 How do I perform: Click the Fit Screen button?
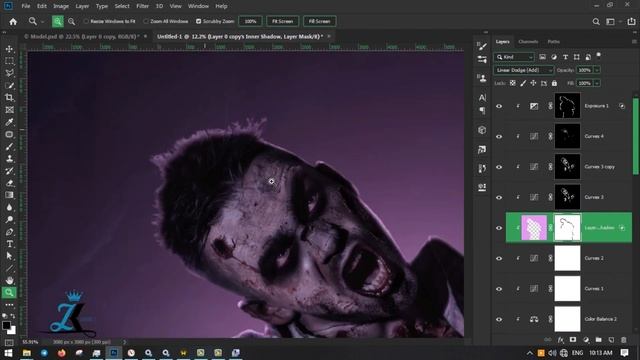click(282, 21)
